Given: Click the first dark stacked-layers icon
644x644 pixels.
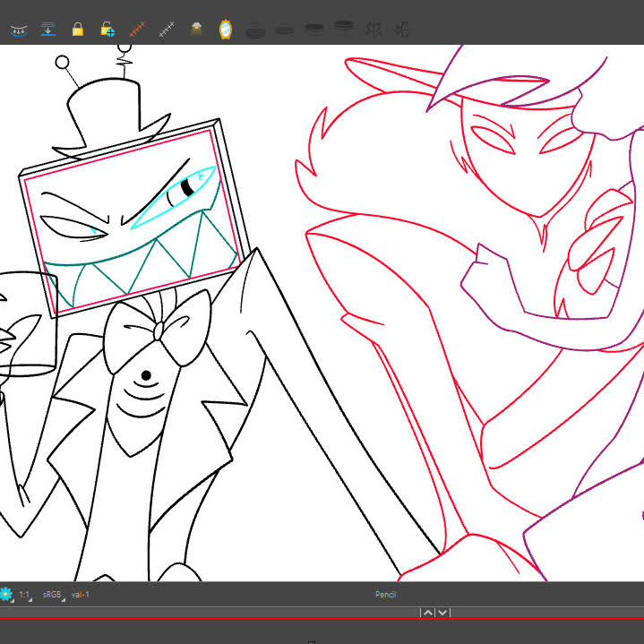Looking at the screenshot, I should (x=255, y=30).
